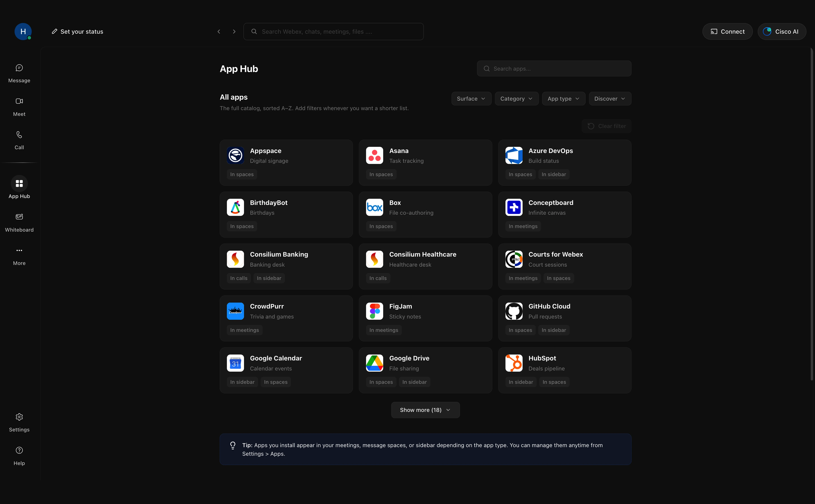Click "In sidebar" tag on Consilium Banking
This screenshot has width=815, height=504.
click(269, 278)
